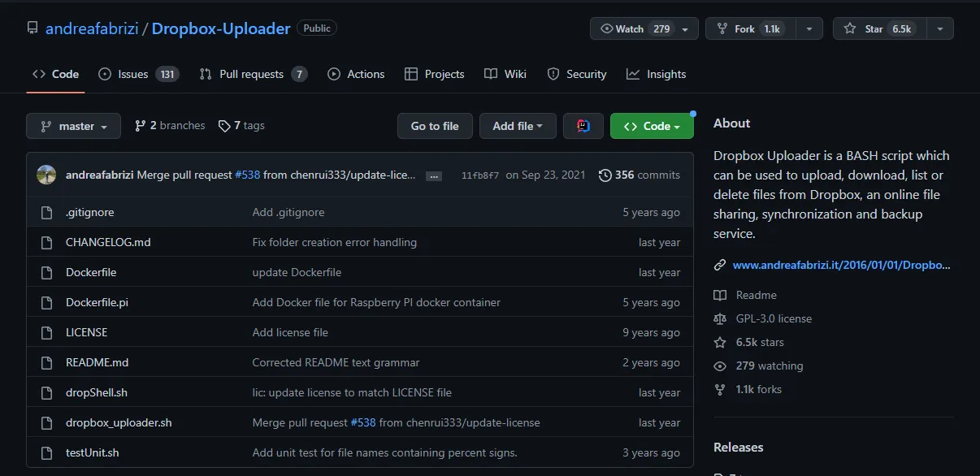This screenshot has width=980, height=476.
Task: Open the repository with the JetBrains IDE icon
Action: 583,126
